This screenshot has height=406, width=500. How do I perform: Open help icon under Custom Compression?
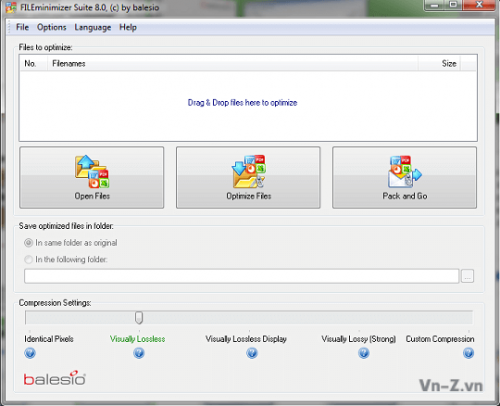click(x=468, y=353)
